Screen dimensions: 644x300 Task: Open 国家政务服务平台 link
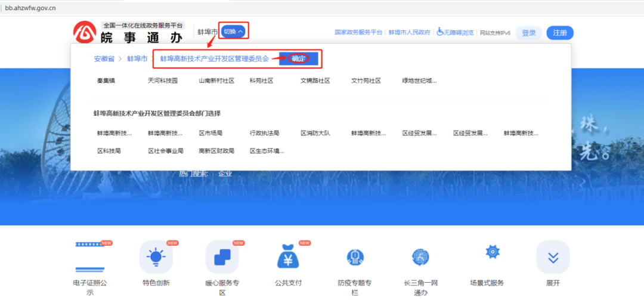tap(358, 32)
